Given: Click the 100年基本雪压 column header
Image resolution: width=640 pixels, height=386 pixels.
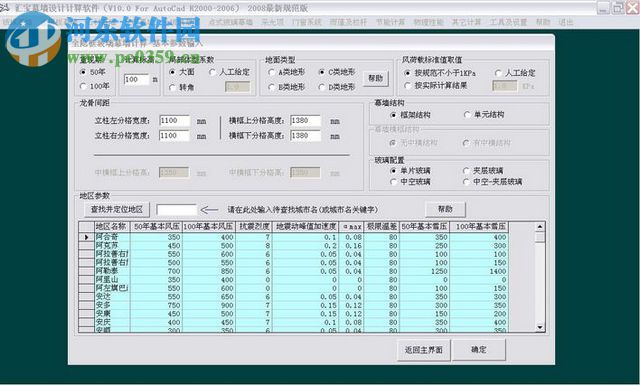Looking at the screenshot, I should [x=479, y=227].
